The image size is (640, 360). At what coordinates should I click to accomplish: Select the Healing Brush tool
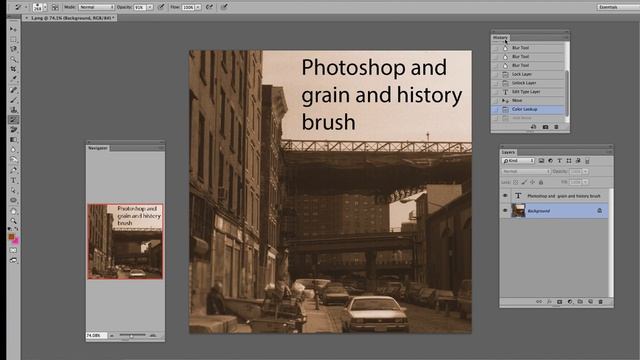click(x=13, y=90)
